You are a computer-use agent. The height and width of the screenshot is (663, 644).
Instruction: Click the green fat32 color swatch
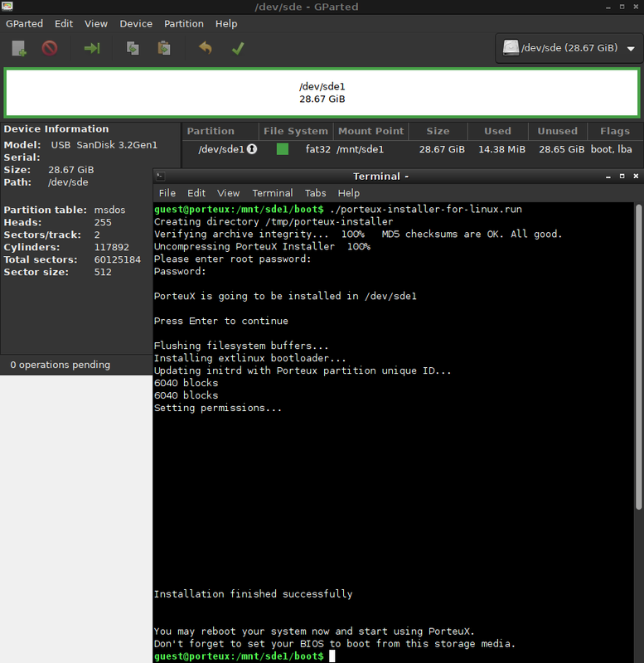(x=283, y=149)
